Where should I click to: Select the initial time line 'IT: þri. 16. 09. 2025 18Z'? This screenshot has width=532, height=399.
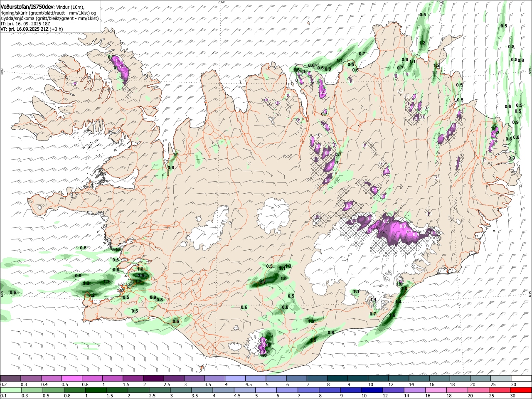tap(25, 24)
